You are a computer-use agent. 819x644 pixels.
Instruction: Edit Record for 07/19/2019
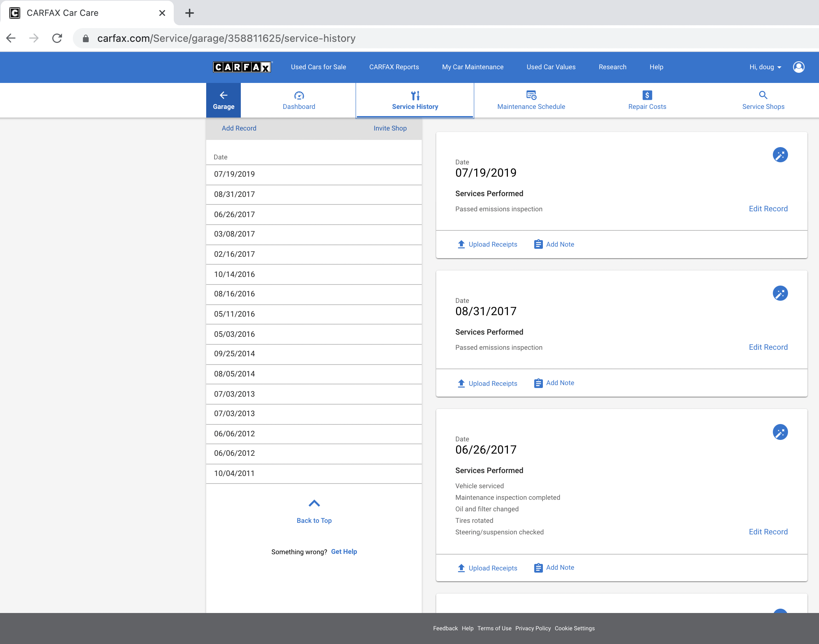768,208
